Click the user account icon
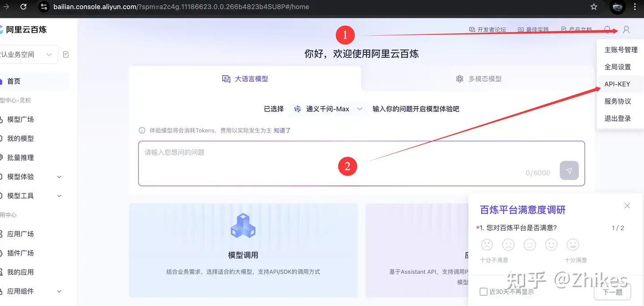644x306 pixels. (x=626, y=30)
